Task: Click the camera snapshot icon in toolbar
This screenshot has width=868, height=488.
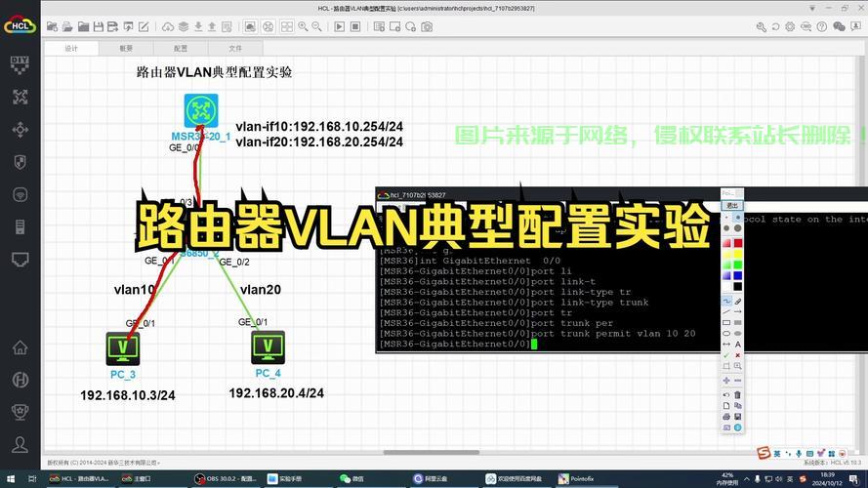Action: (427, 26)
